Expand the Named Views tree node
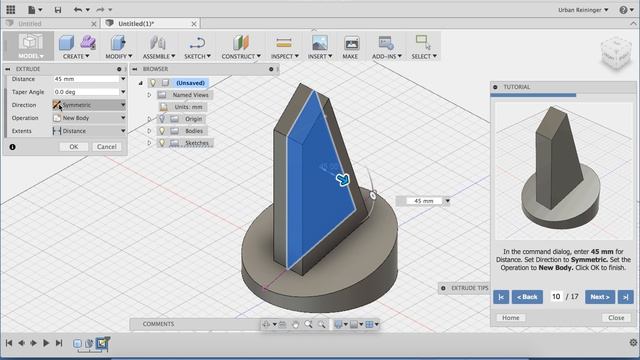The width and height of the screenshot is (640, 360). coord(149,95)
